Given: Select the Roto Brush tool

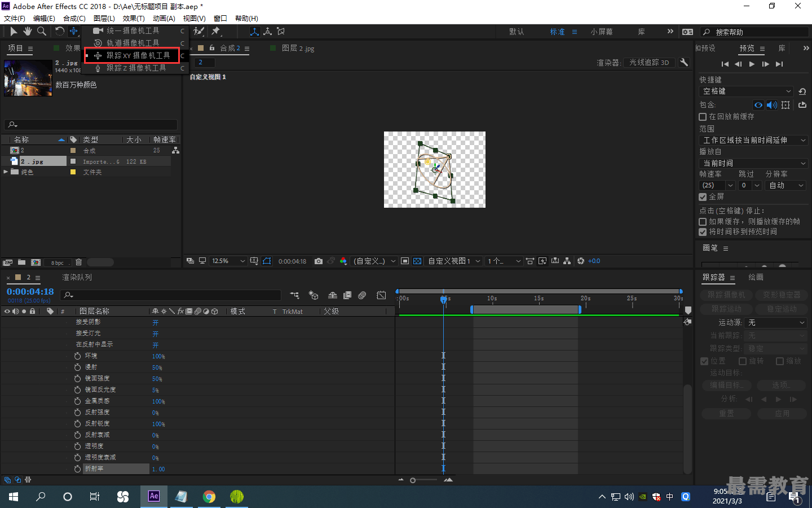Looking at the screenshot, I should tap(199, 32).
